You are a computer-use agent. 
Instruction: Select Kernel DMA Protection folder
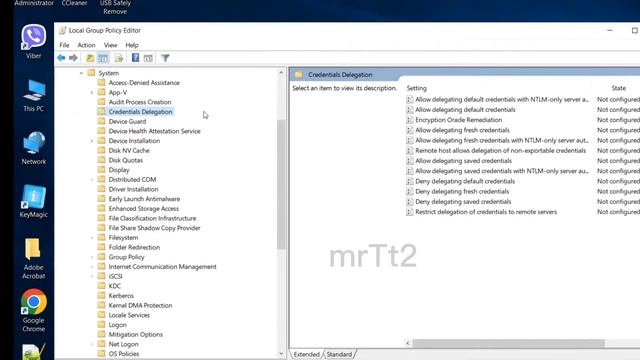(140, 305)
